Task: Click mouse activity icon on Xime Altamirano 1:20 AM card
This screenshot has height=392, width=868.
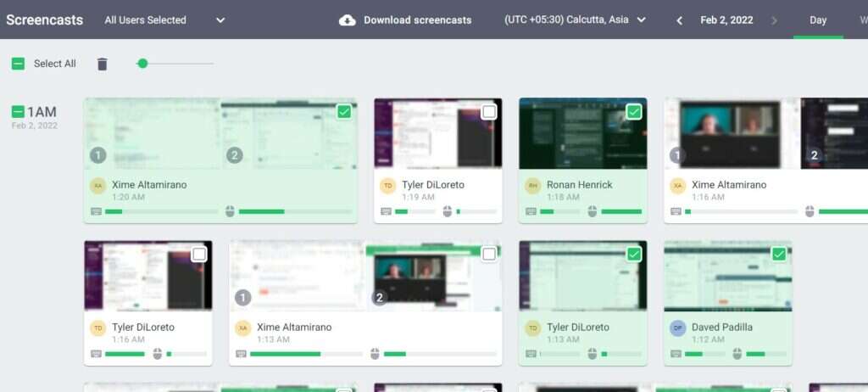Action: [231, 211]
